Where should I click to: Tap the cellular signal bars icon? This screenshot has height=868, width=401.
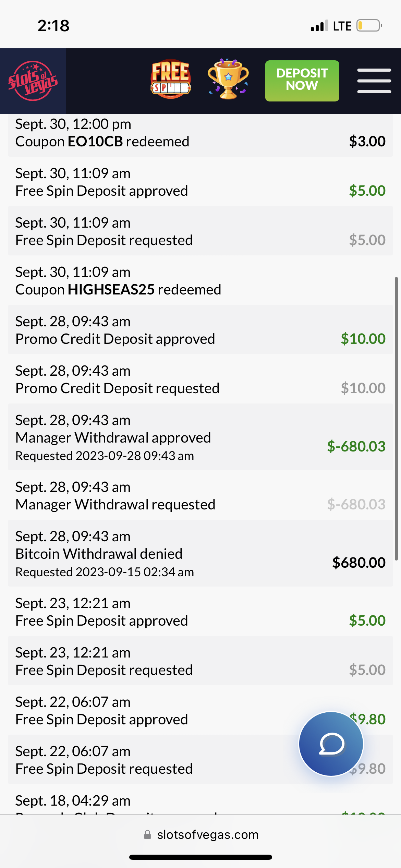coord(319,26)
